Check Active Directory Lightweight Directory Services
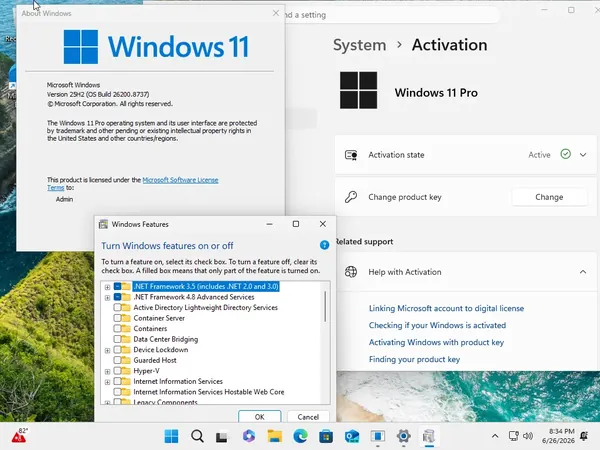This screenshot has height=450, width=600. pyautogui.click(x=117, y=307)
